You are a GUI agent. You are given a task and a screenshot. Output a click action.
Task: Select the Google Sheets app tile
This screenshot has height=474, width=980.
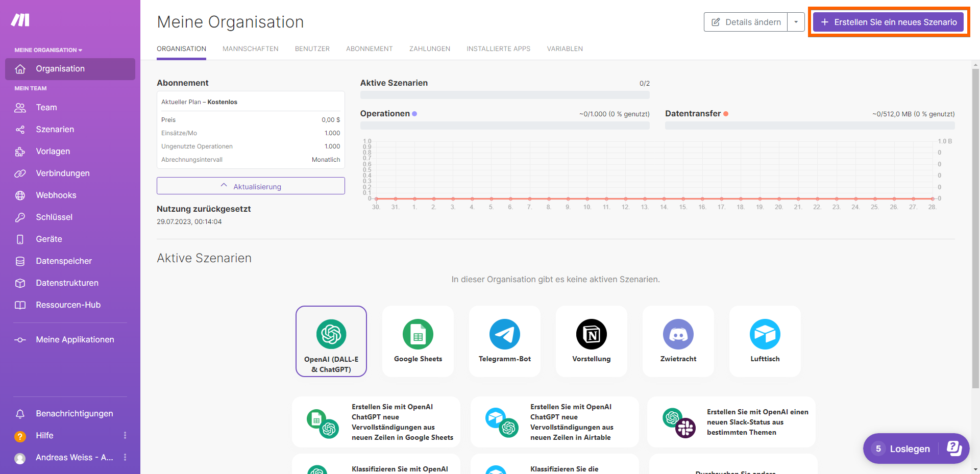click(418, 341)
